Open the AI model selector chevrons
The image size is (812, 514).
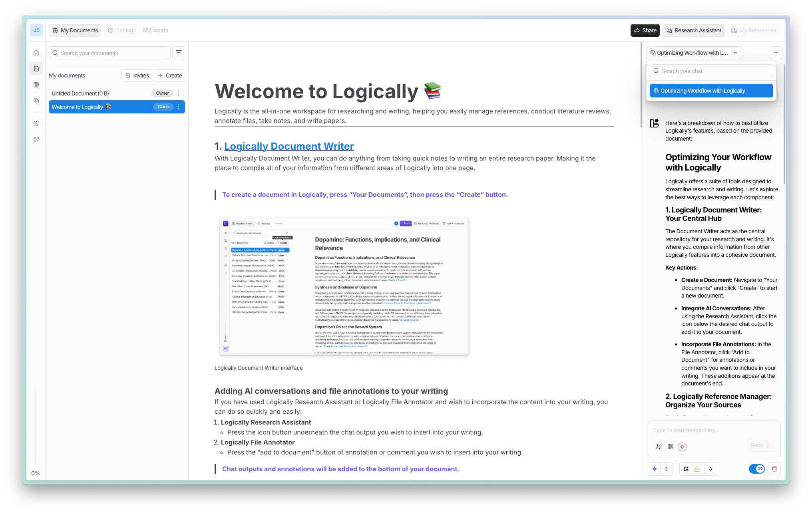tap(666, 469)
